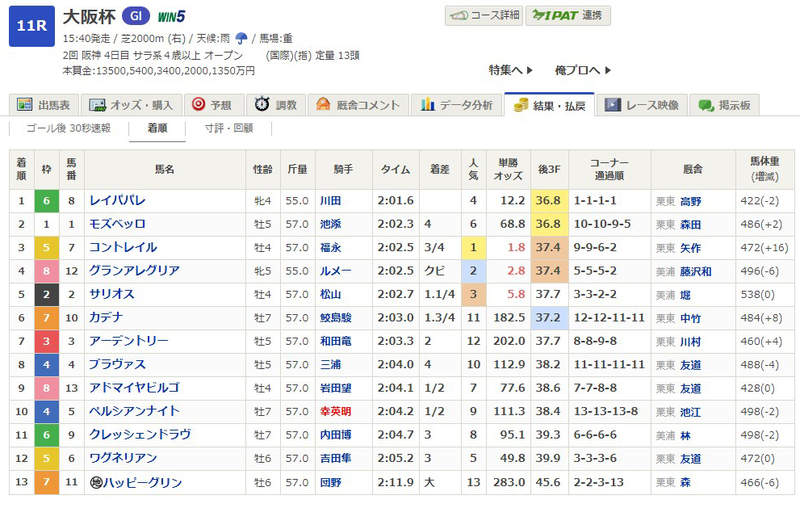Open the 出馬表 tab
800x508 pixels.
(44, 105)
